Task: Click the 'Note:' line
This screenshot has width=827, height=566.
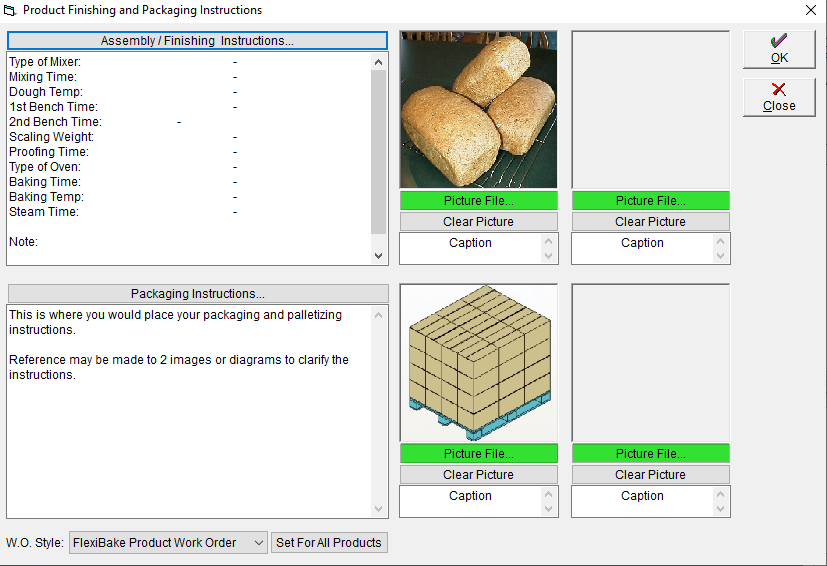Action: 23,242
